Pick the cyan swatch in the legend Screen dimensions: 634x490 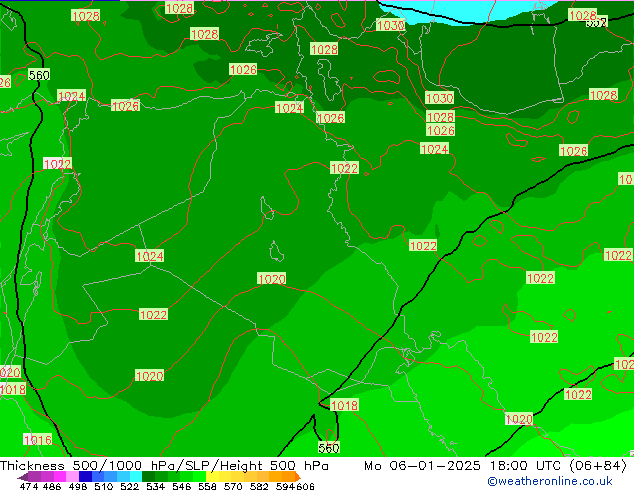[136, 476]
